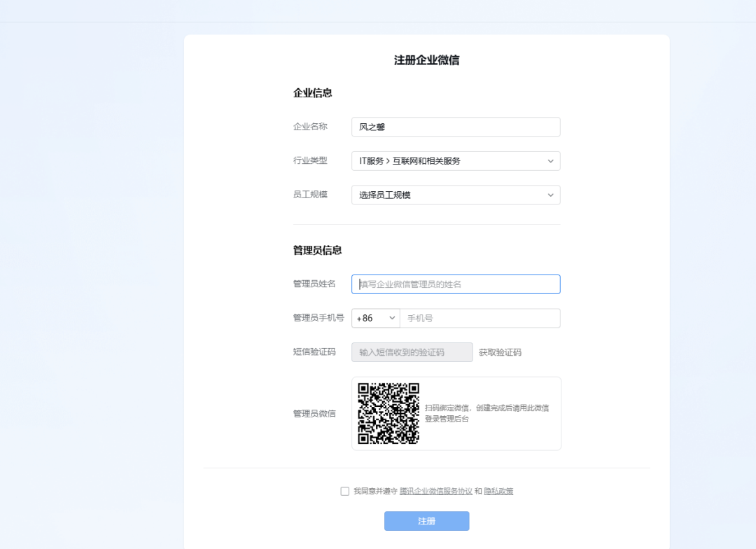Screen dimensions: 756x549
Task: Click the blue 注册 button
Action: 427,521
